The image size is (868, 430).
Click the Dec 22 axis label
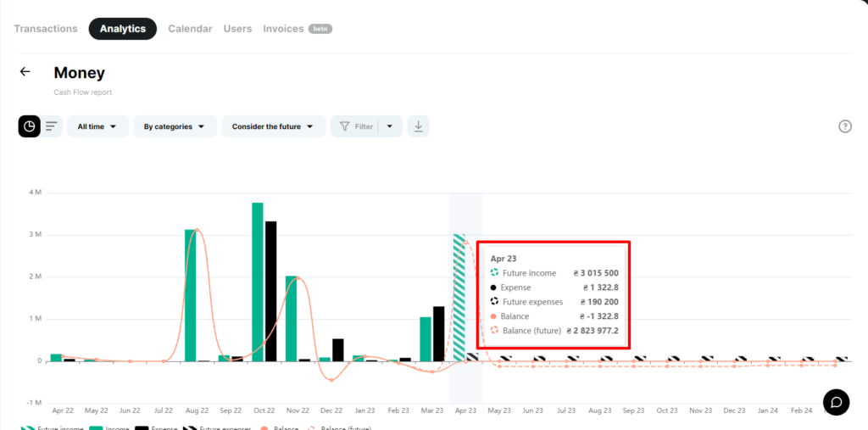(331, 410)
